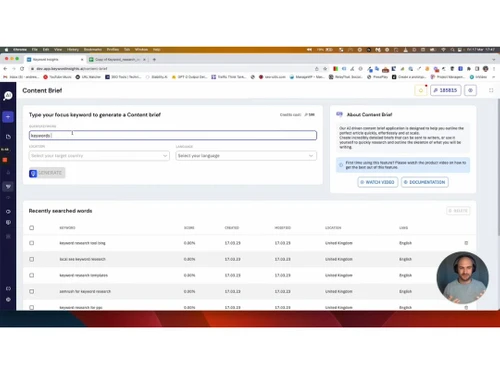Image resolution: width=500 pixels, height=375 pixels.
Task: Click the LOCATION column header
Action: click(333, 228)
